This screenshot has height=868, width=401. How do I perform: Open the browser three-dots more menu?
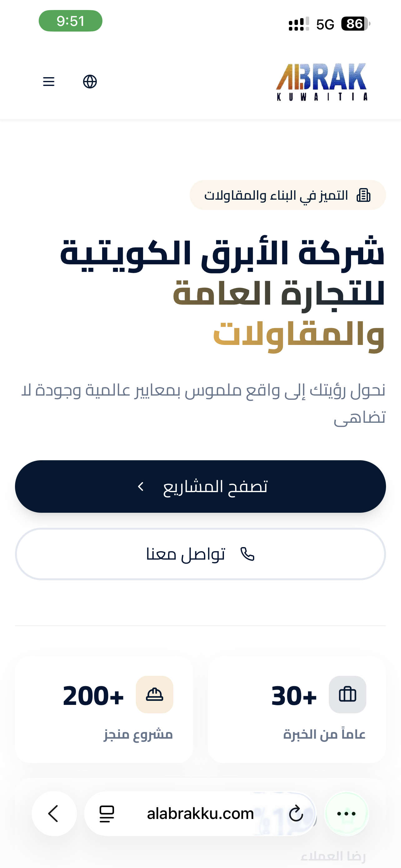tap(346, 813)
